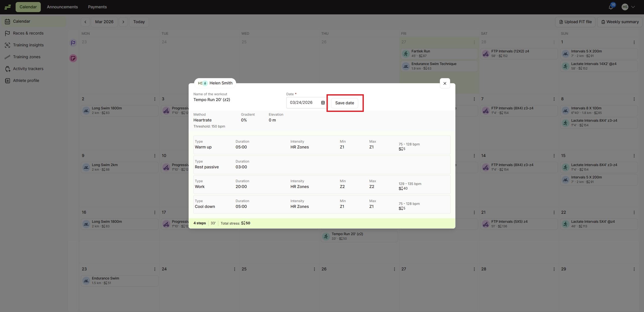Image resolution: width=644 pixels, height=312 pixels.
Task: Open Activity trackers in sidebar
Action: (x=28, y=69)
